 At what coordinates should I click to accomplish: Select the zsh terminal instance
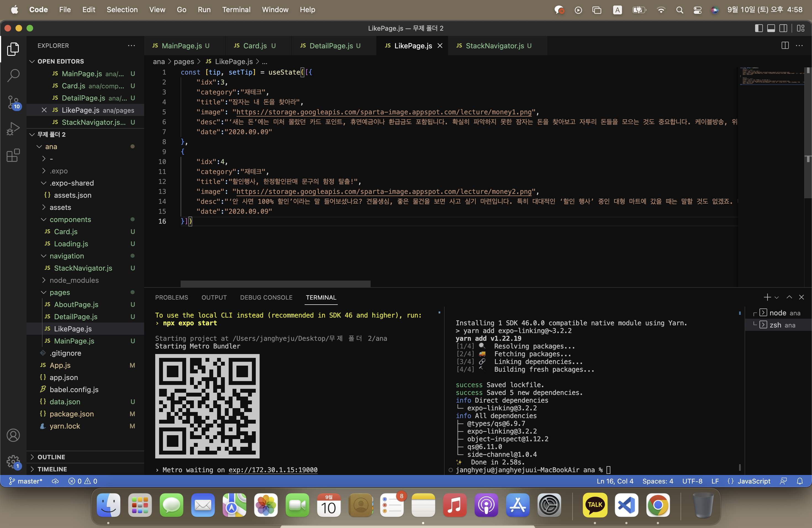point(779,325)
